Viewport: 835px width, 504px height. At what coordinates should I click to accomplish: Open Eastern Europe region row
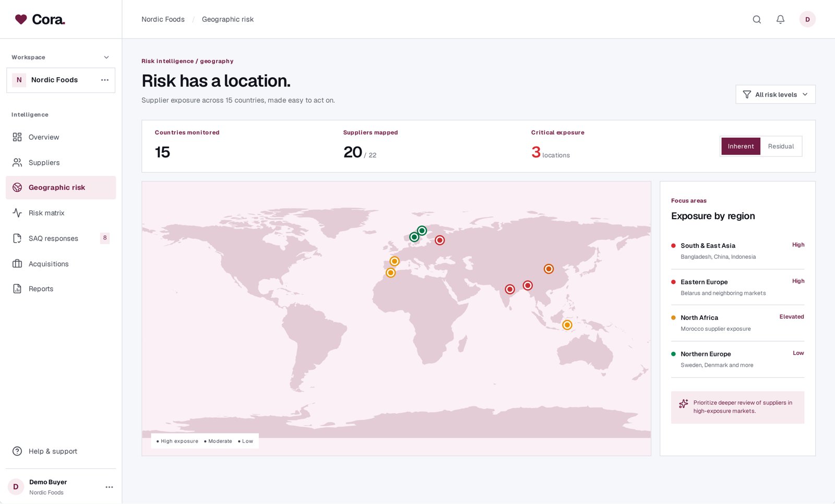point(737,287)
